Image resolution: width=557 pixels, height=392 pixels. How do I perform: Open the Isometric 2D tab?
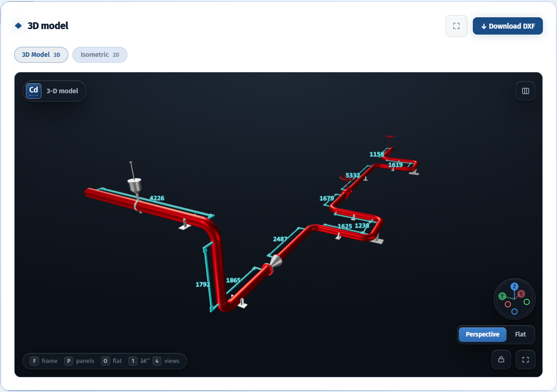pos(100,55)
